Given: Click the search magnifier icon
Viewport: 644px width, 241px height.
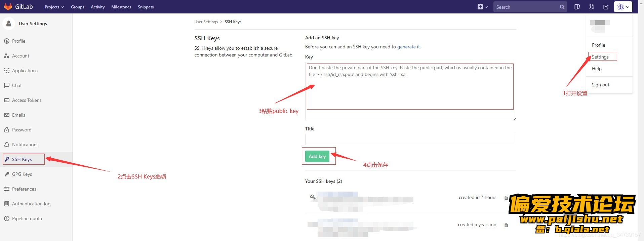Looking at the screenshot, I should click(x=562, y=7).
